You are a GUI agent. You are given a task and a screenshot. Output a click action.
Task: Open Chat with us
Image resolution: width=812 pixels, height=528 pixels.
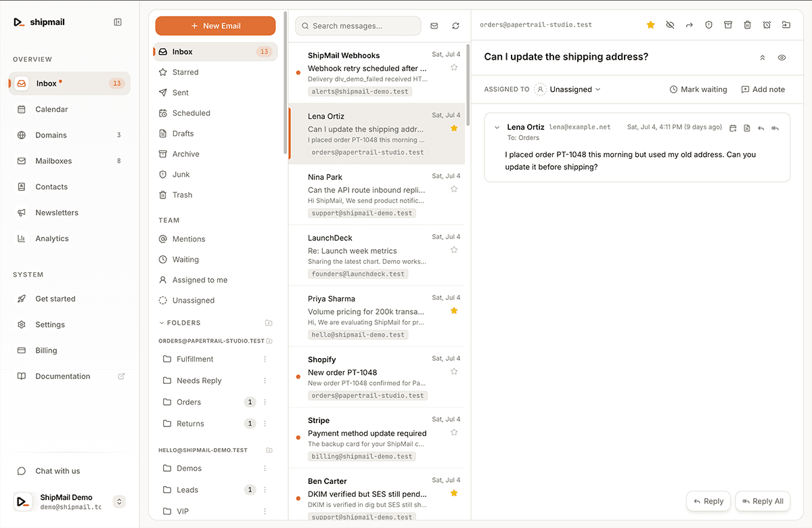pos(70,471)
